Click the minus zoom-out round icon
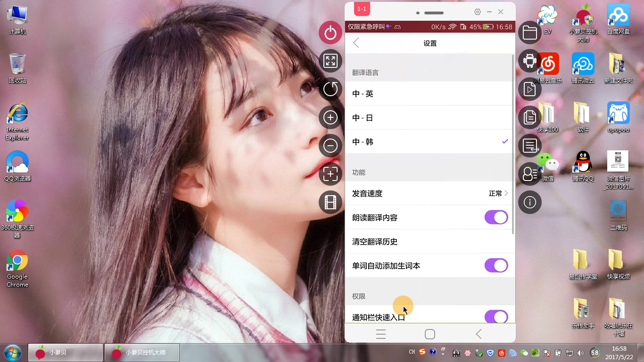Screen dimensions: 644x362 (x=330, y=146)
